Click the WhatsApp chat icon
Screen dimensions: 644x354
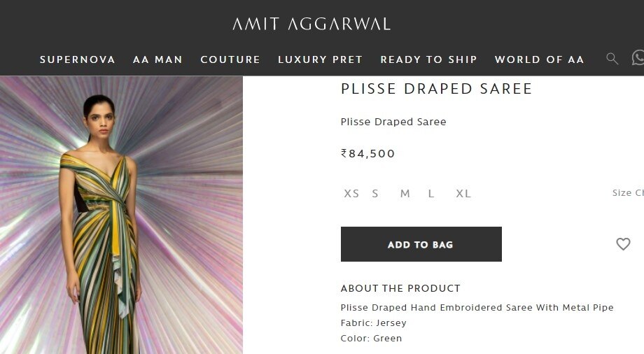638,58
